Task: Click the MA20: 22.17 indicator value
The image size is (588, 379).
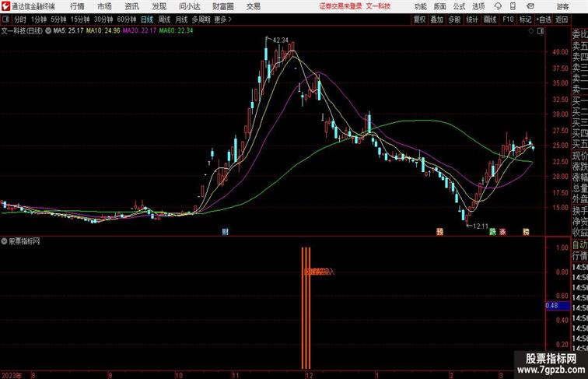Action: coord(139,31)
